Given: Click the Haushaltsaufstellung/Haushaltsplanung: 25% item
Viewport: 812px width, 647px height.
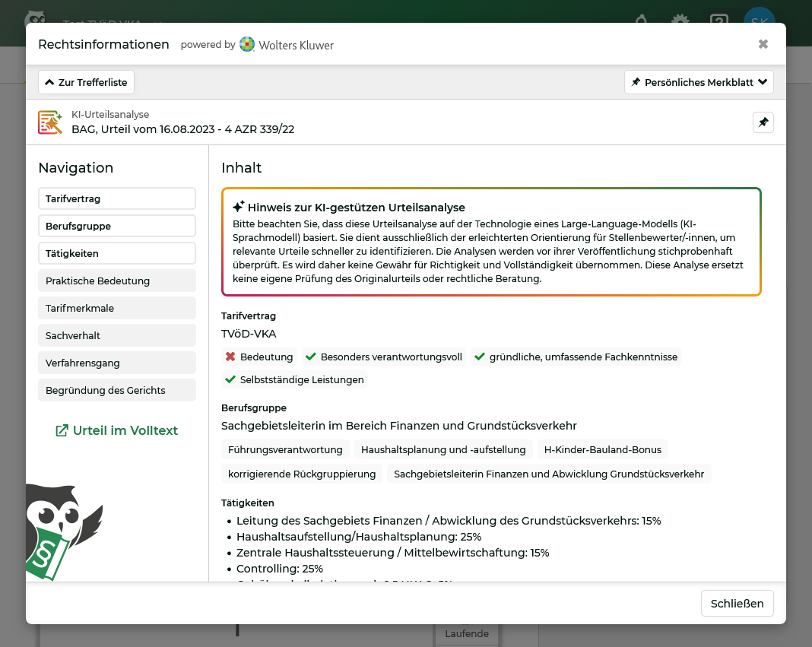Looking at the screenshot, I should [359, 537].
